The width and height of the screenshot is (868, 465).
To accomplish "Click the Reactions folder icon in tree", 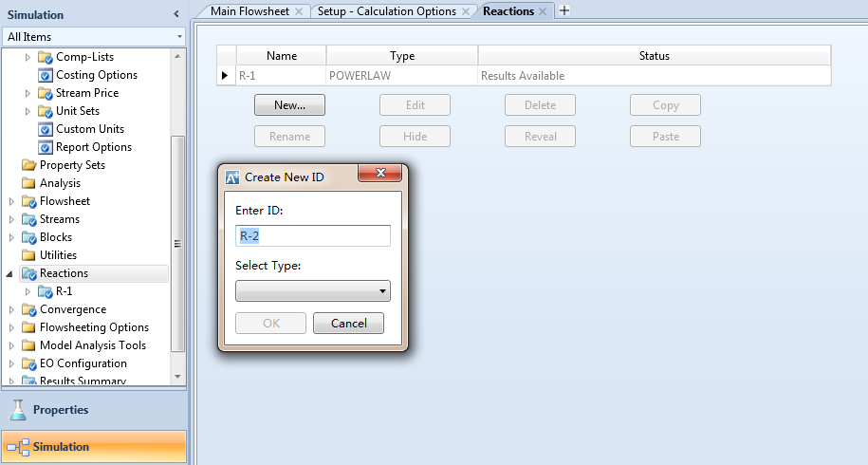I will [x=28, y=273].
